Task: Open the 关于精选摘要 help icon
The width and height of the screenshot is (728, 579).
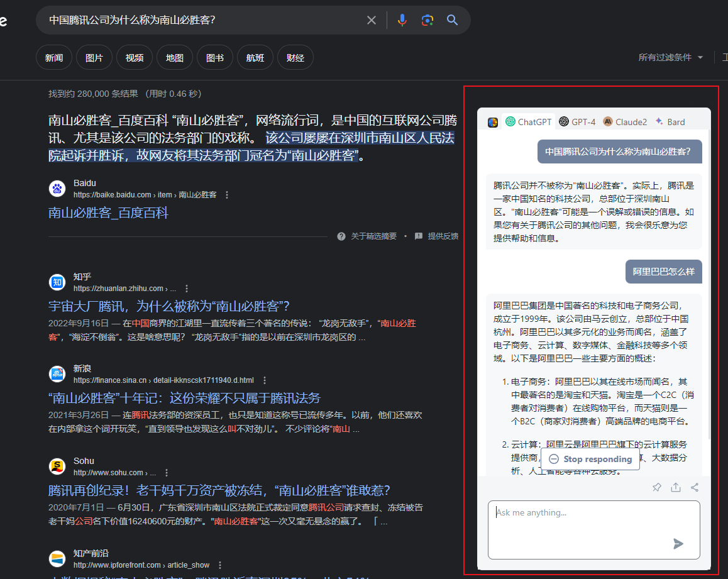Action: pos(341,236)
